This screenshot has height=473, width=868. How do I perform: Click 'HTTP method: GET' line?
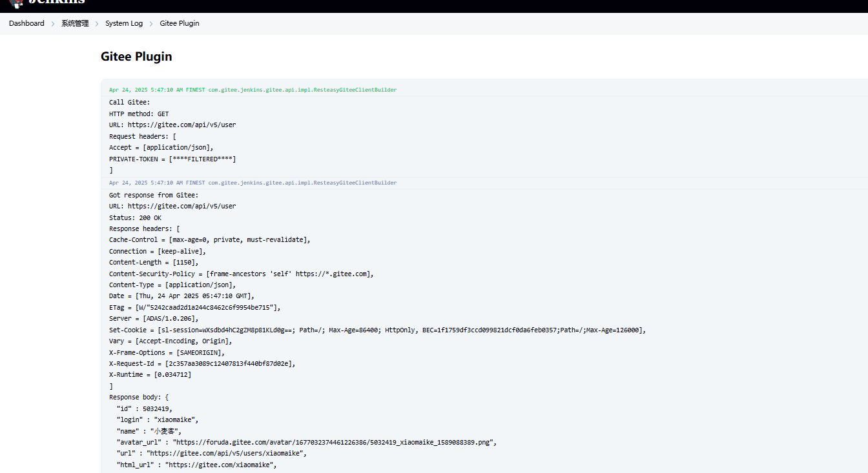tap(139, 114)
